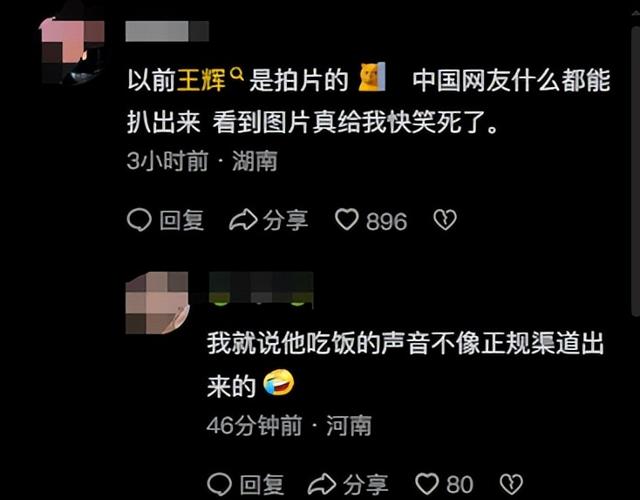The width and height of the screenshot is (640, 500).
Task: Click the 回复 text under first comment
Action: (182, 220)
